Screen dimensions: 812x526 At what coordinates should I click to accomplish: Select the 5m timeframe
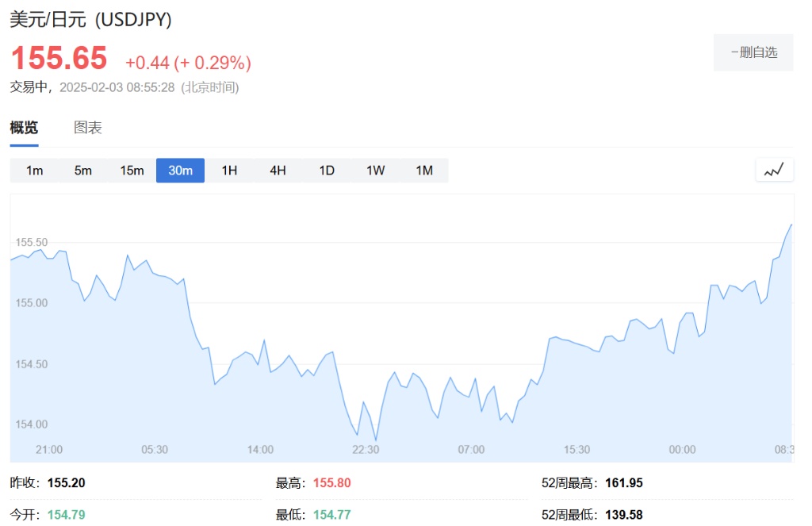click(x=82, y=171)
